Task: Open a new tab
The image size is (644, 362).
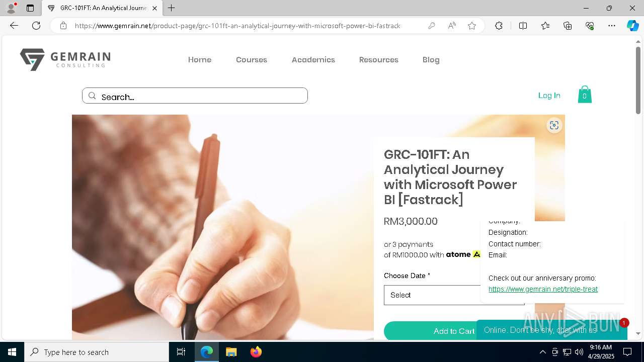Action: click(172, 8)
